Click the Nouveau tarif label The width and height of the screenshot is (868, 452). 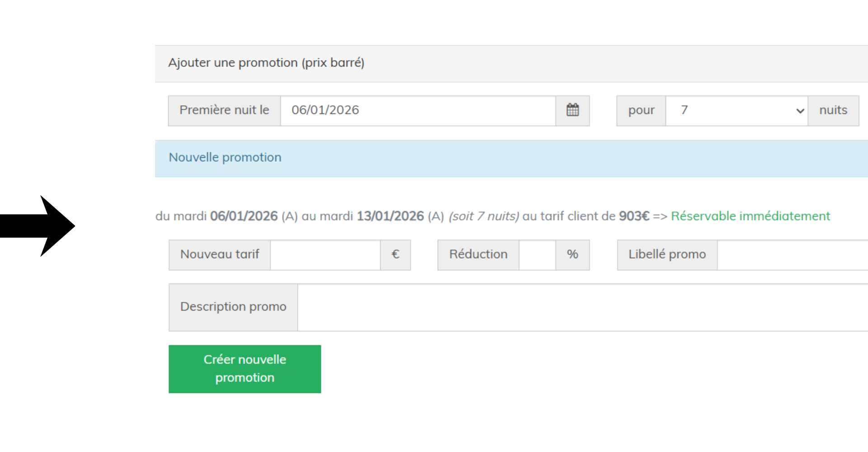(220, 255)
